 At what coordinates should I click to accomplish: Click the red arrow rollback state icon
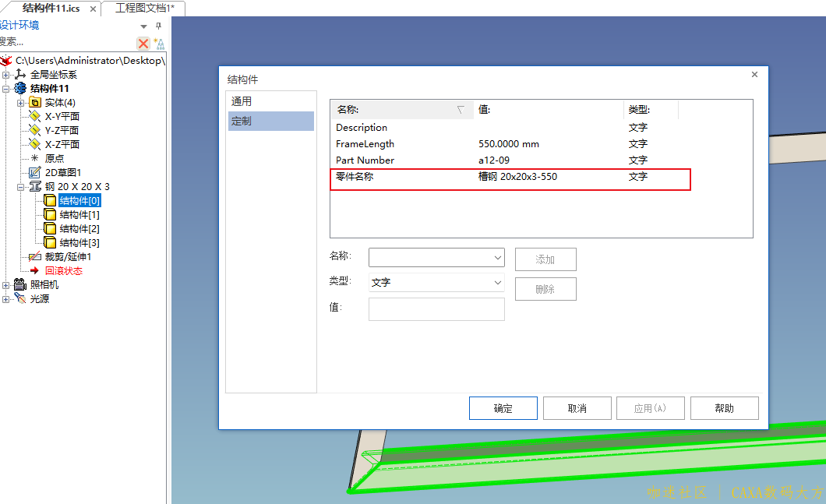(35, 271)
